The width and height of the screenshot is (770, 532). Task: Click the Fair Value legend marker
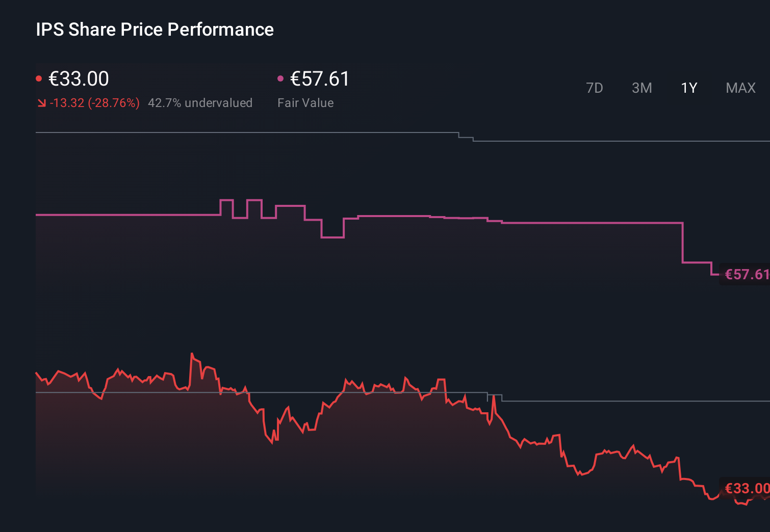point(280,77)
